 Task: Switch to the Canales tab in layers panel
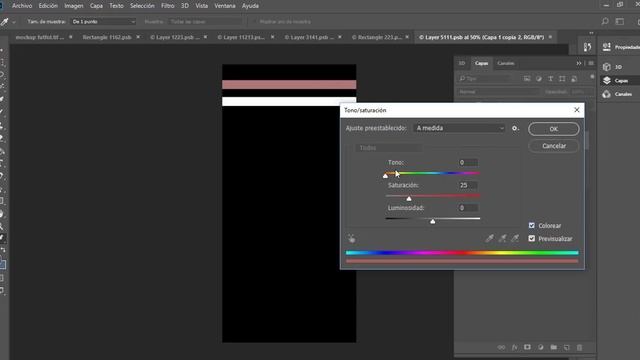tap(506, 63)
